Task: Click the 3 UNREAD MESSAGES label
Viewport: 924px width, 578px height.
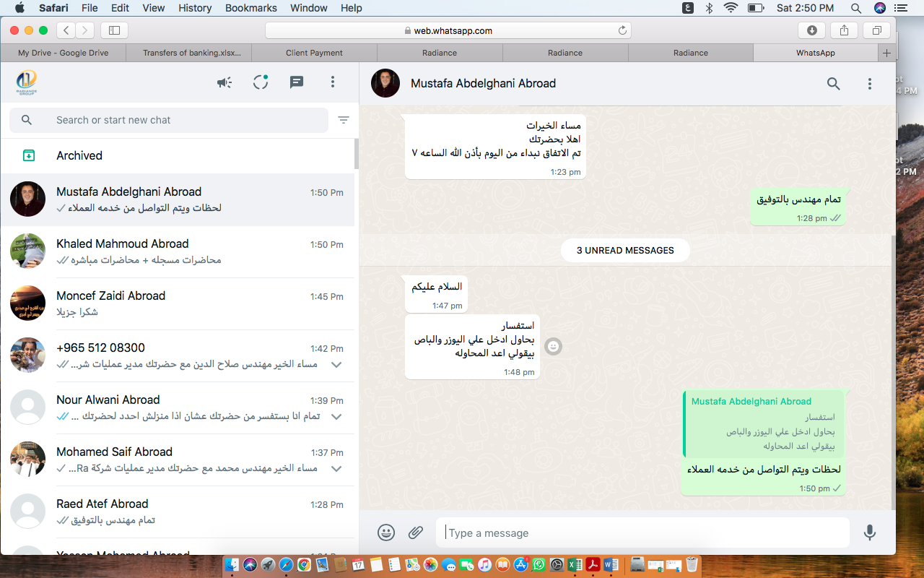Action: (625, 251)
